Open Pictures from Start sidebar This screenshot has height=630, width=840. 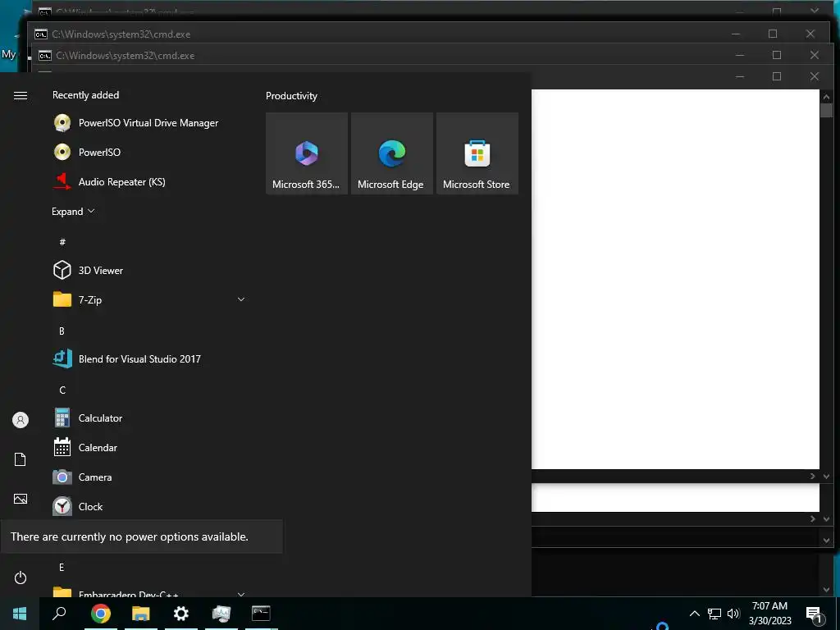(21, 499)
